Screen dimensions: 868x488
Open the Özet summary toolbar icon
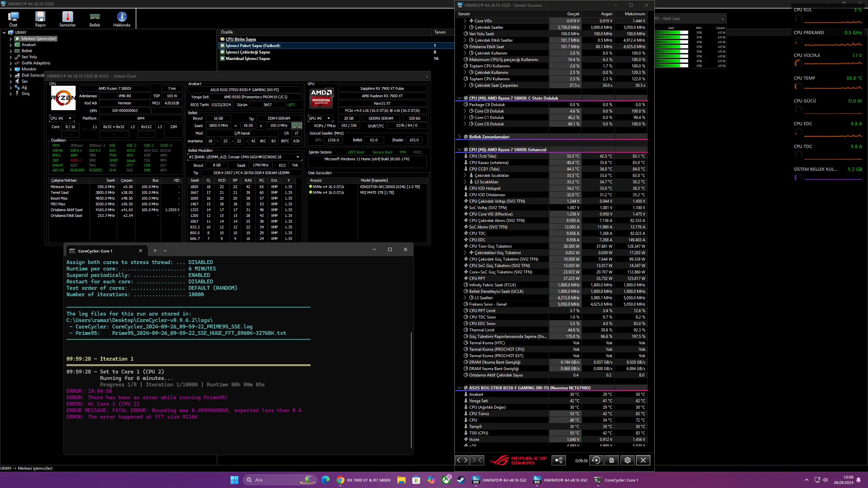coord(13,19)
